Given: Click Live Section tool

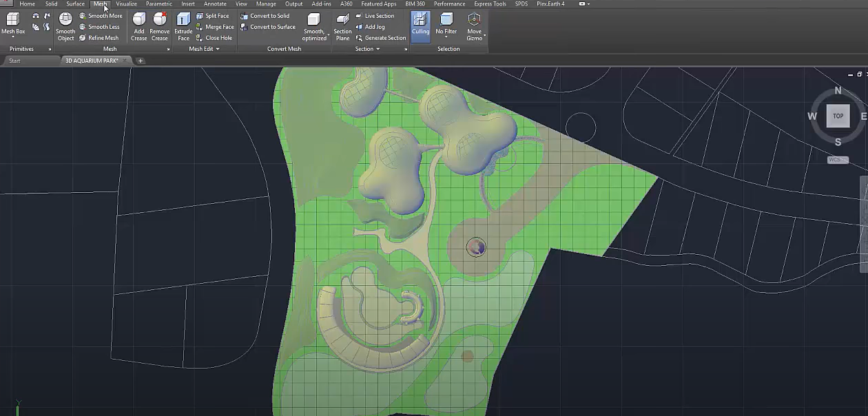Looking at the screenshot, I should pyautogui.click(x=375, y=16).
